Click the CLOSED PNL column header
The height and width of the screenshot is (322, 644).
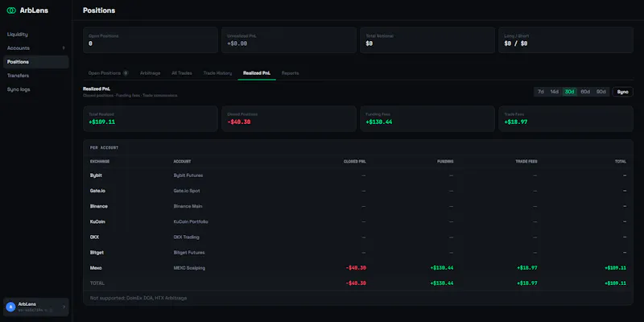point(354,162)
